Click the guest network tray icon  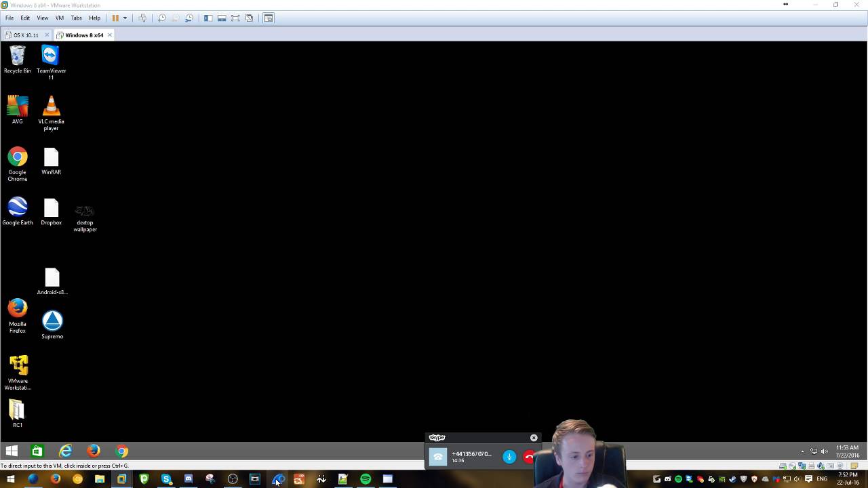pos(814,451)
